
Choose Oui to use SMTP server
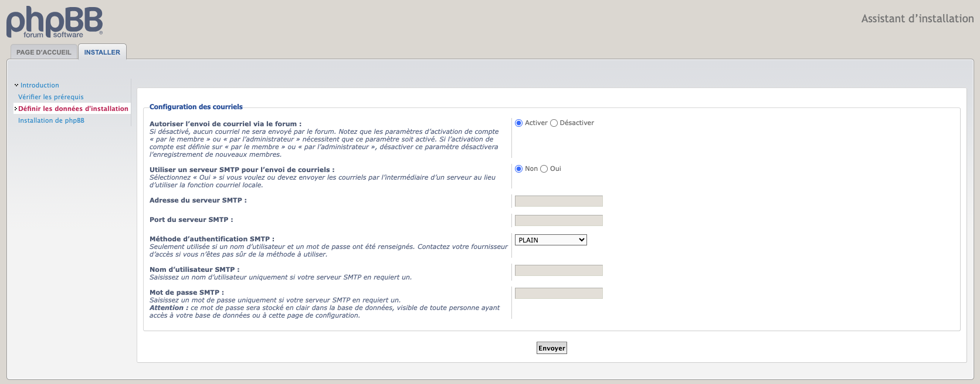[x=544, y=169]
